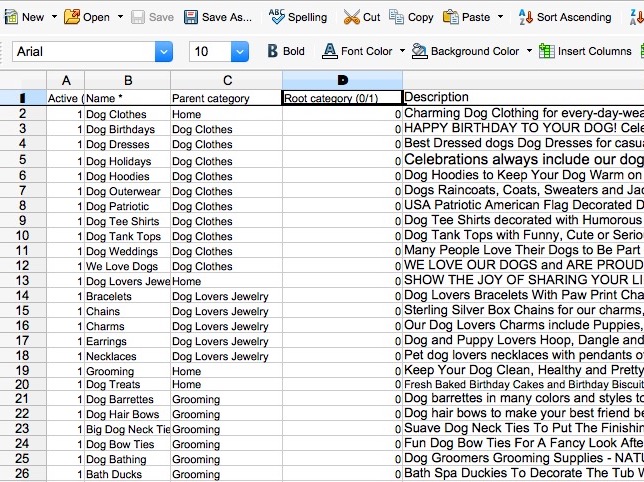This screenshot has width=644, height=482.
Task: Click inside the font size field
Action: click(210, 52)
